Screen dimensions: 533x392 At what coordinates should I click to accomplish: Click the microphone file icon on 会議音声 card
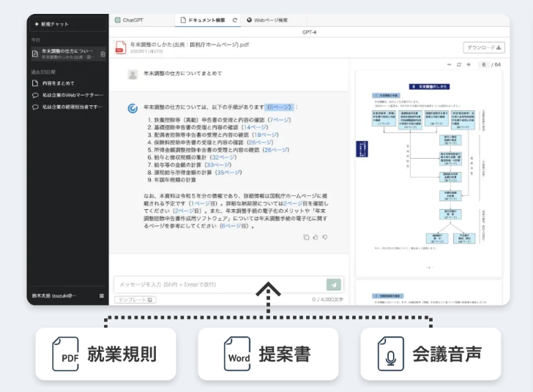pos(391,354)
